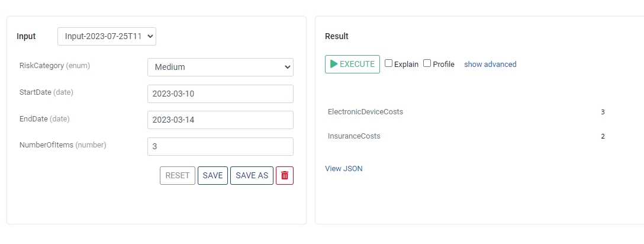Image resolution: width=644 pixels, height=244 pixels.
Task: Enable the Explain checkbox
Action: pos(389,63)
